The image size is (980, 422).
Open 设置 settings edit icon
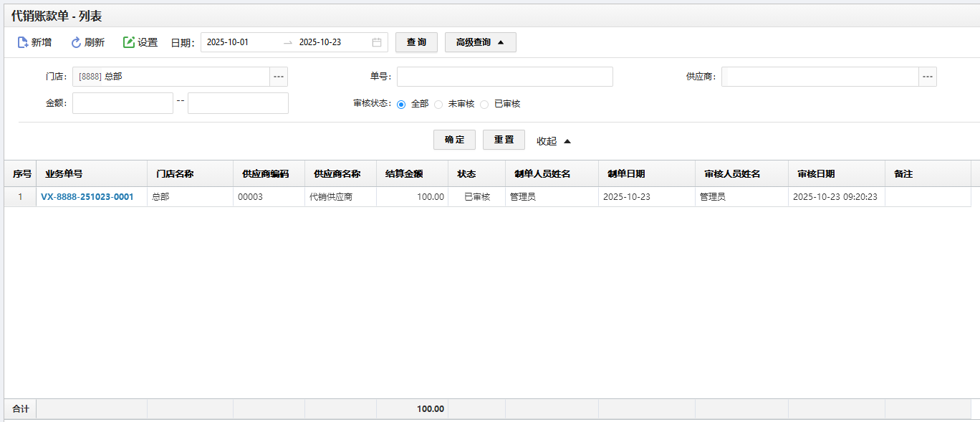[129, 42]
